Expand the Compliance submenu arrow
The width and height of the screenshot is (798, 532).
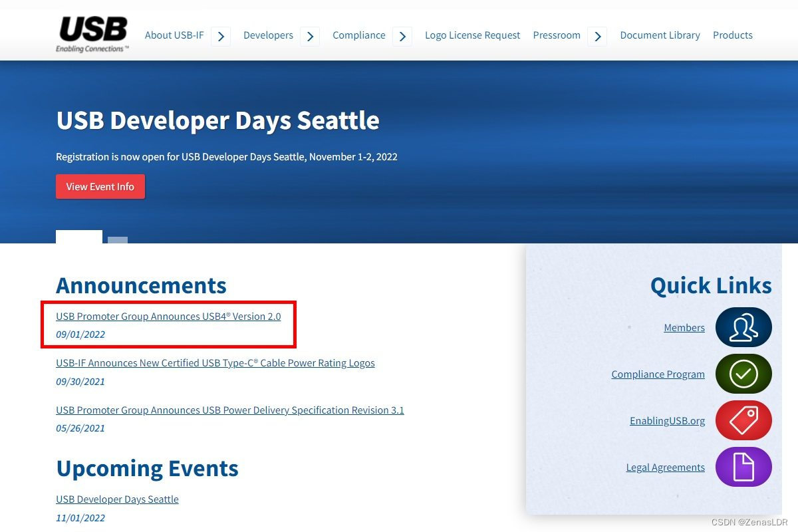[x=402, y=36]
